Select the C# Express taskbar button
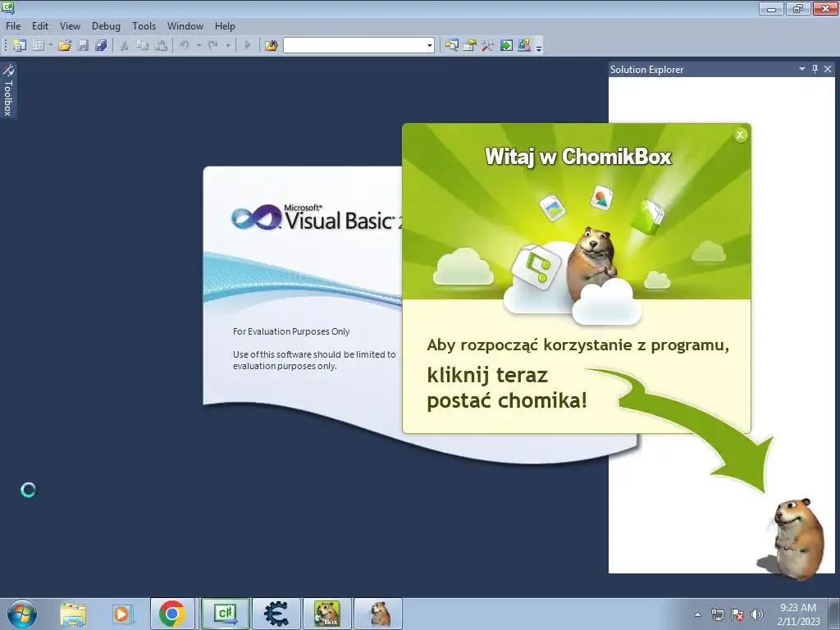840x630 pixels. tap(226, 614)
